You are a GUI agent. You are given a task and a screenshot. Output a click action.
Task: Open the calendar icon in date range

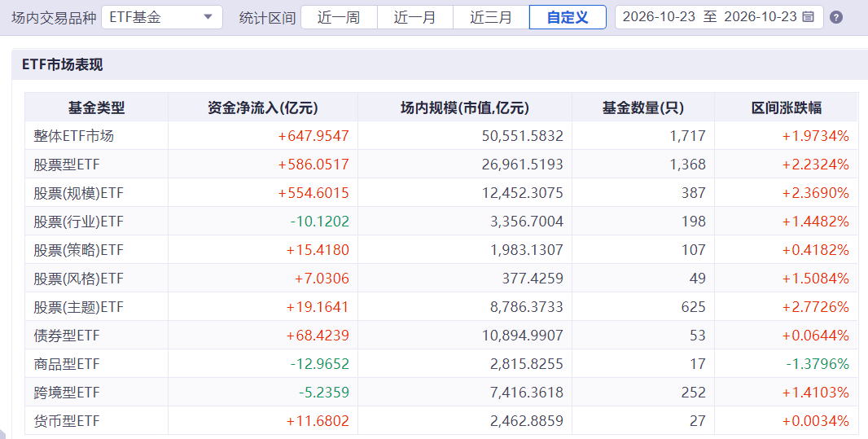[809, 17]
